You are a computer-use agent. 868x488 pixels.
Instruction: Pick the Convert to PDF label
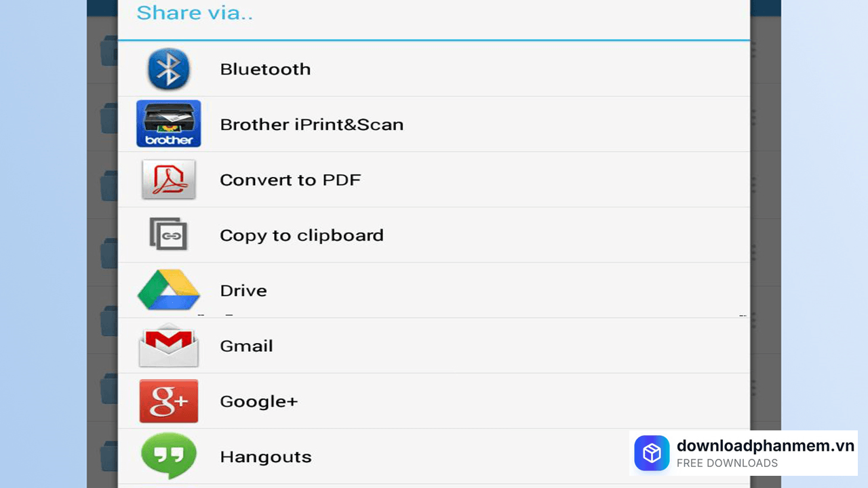click(x=290, y=180)
